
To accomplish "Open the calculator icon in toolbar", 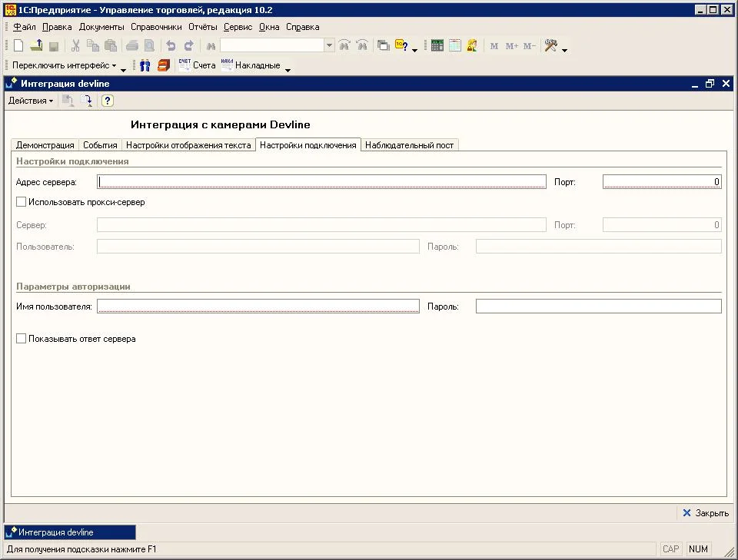I will pyautogui.click(x=437, y=46).
